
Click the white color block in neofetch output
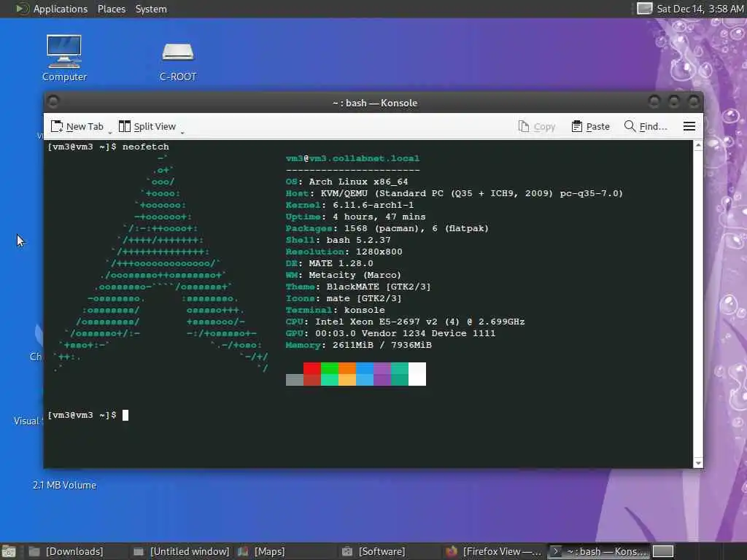coord(417,374)
